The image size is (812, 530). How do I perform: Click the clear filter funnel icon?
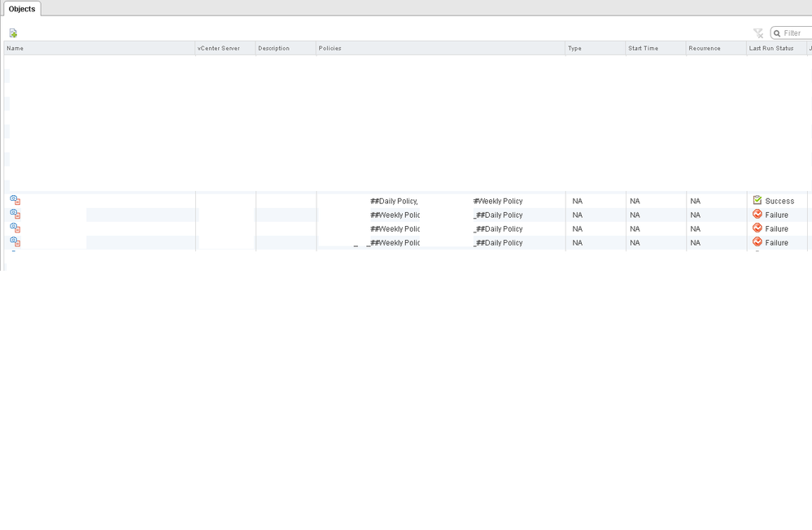pos(758,33)
